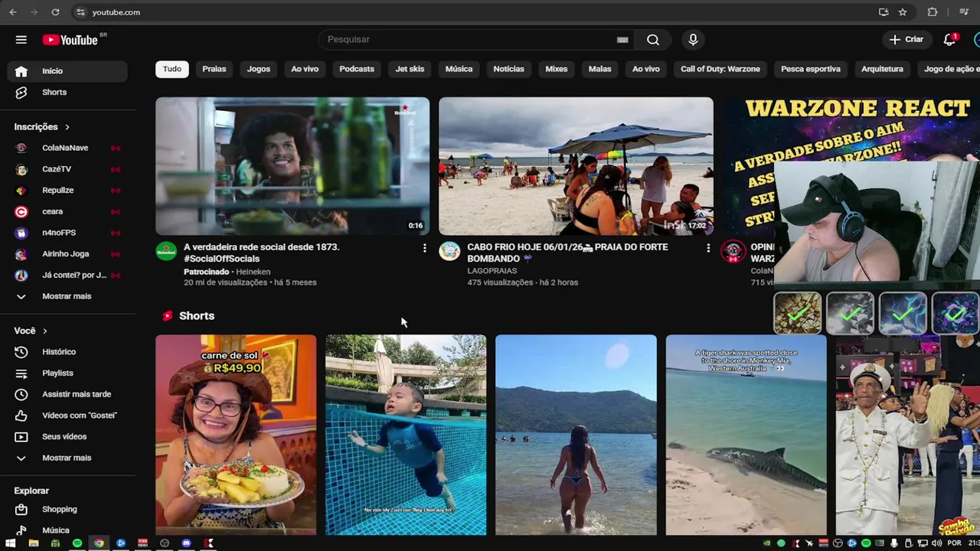This screenshot has height=551, width=980.
Task: Bookmark this page with the star icon
Action: pyautogui.click(x=903, y=12)
